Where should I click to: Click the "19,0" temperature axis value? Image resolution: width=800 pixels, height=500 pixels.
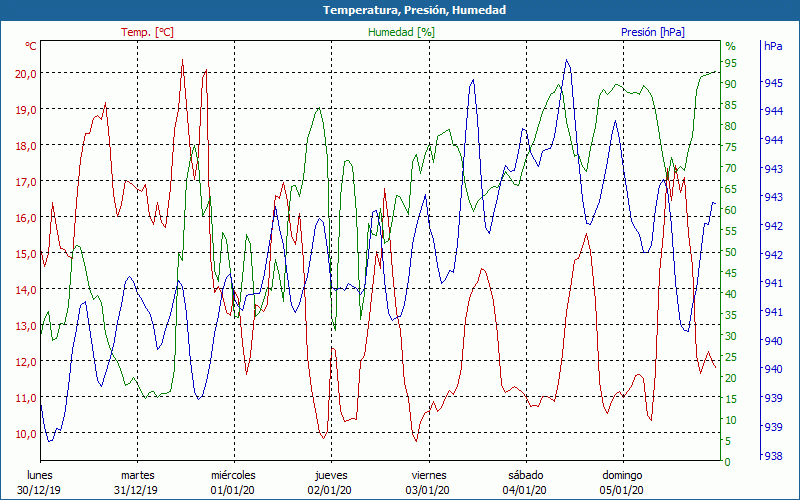click(27, 110)
